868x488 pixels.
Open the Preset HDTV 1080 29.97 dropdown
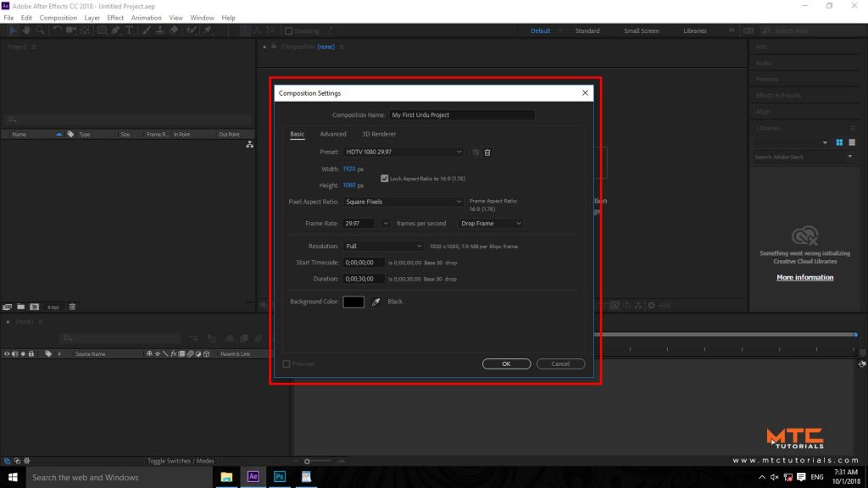(403, 152)
